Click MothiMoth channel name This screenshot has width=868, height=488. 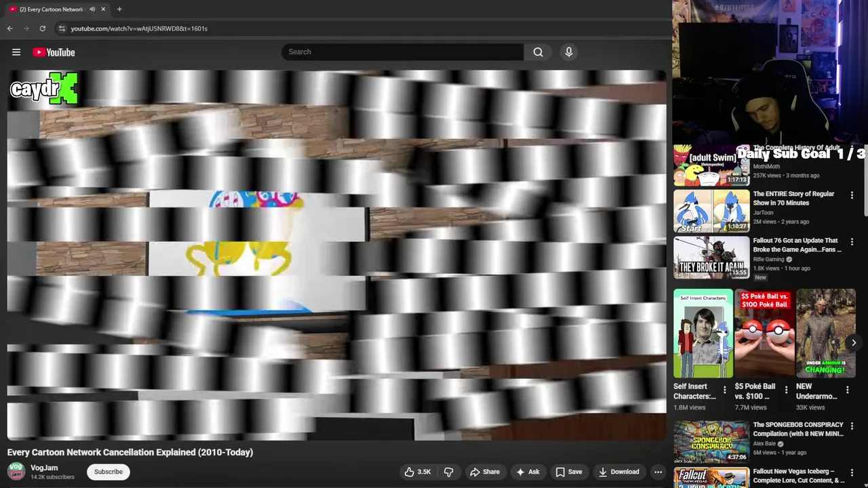click(766, 167)
